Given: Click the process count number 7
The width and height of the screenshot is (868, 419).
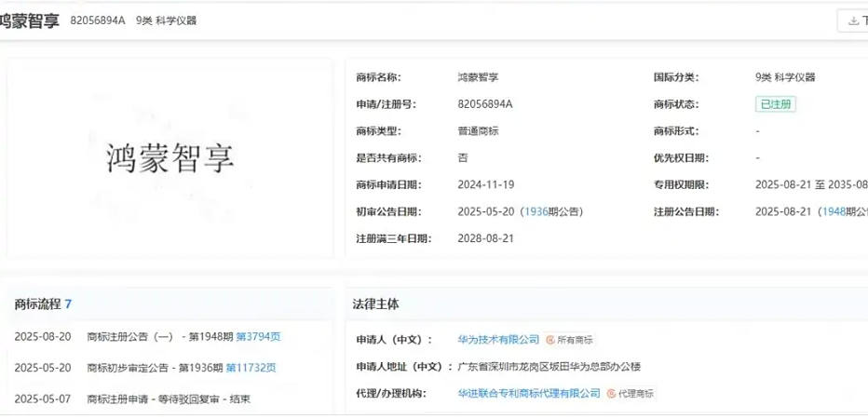Looking at the screenshot, I should tap(68, 304).
